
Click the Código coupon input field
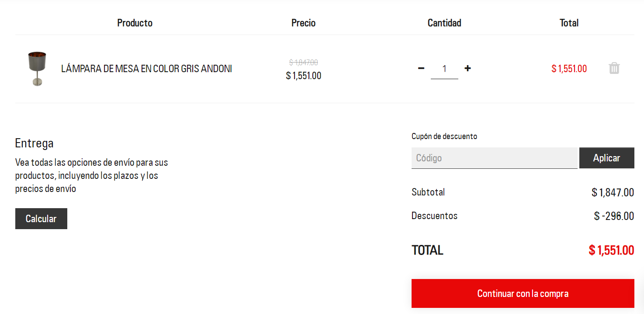tap(494, 158)
